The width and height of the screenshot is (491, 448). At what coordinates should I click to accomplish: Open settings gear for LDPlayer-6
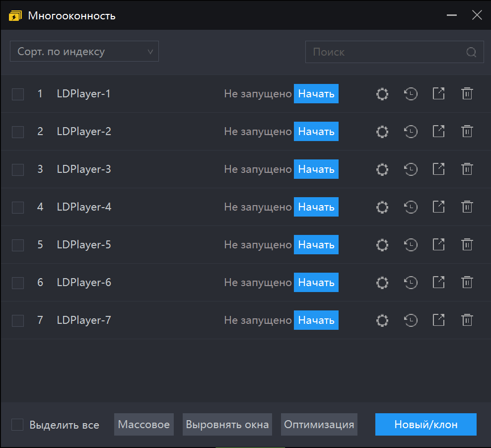pyautogui.click(x=382, y=283)
